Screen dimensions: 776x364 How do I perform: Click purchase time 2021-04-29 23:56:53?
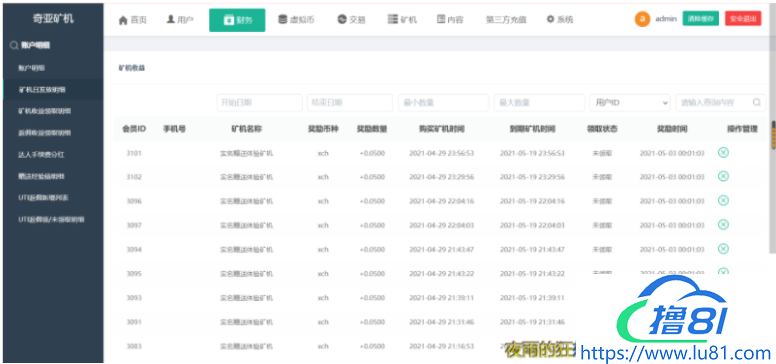coord(441,153)
